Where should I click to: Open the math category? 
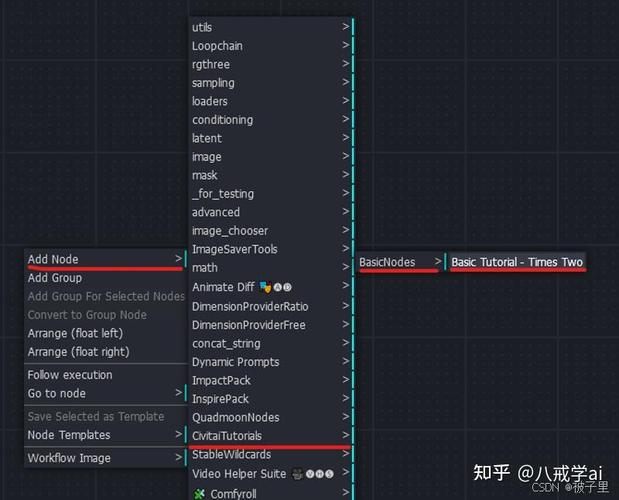tap(271, 268)
